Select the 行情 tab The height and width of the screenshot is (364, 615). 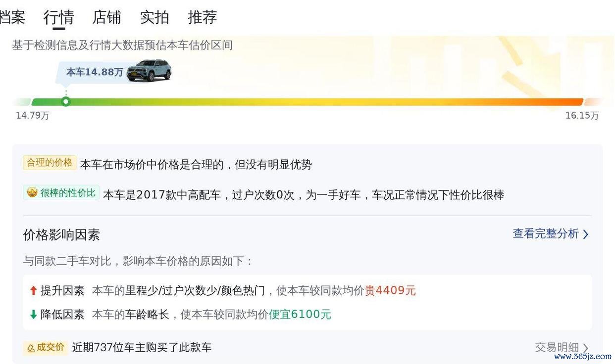[x=59, y=17]
